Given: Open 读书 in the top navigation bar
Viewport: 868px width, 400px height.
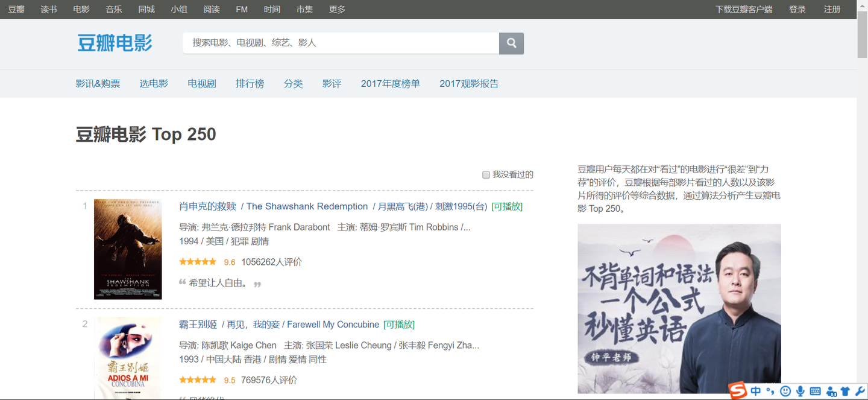Looking at the screenshot, I should pyautogui.click(x=49, y=10).
